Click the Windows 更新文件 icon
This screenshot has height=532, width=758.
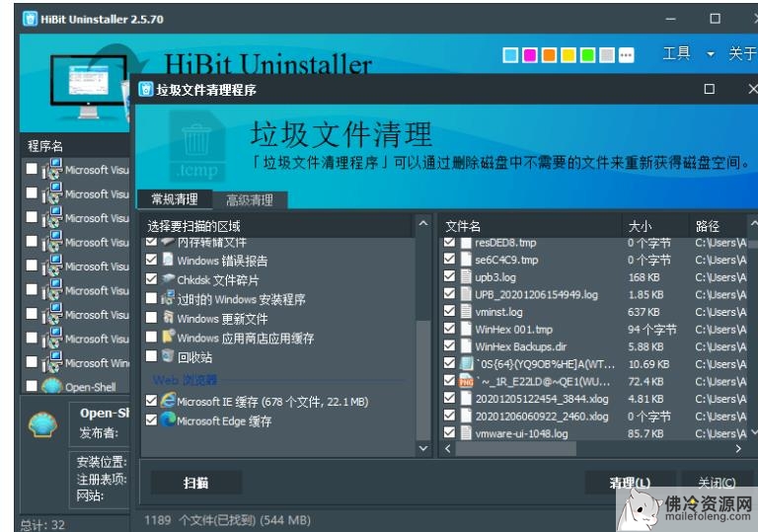click(168, 318)
